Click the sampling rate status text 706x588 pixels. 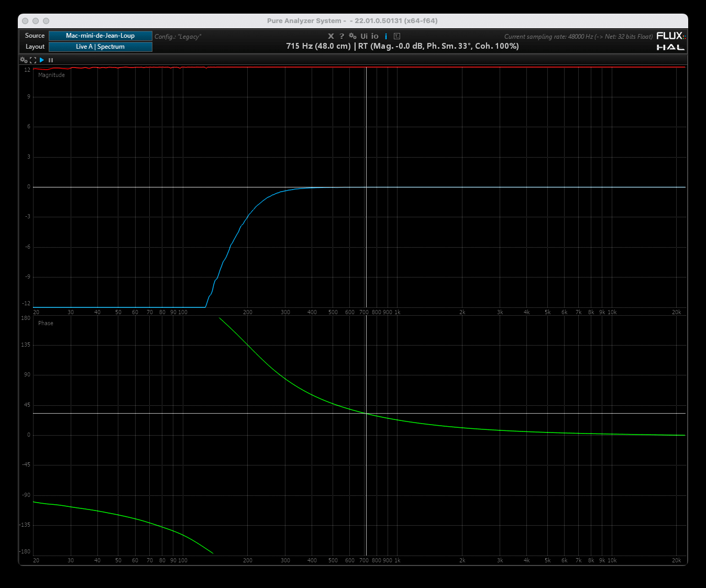click(x=578, y=37)
